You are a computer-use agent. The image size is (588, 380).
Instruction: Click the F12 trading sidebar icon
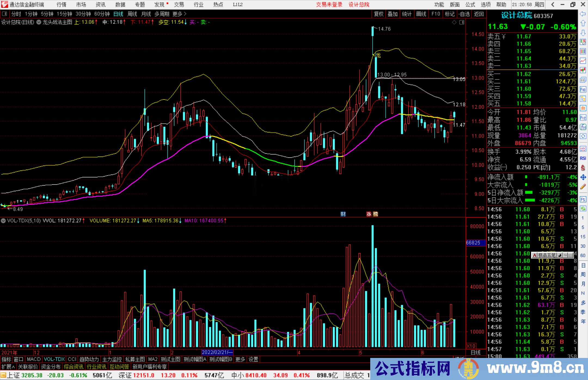583,118
